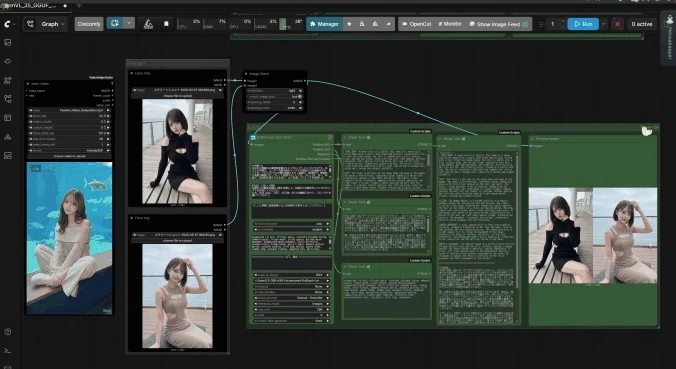Expand the arrow next to the blue queue button
676x369 pixels.
click(x=129, y=23)
